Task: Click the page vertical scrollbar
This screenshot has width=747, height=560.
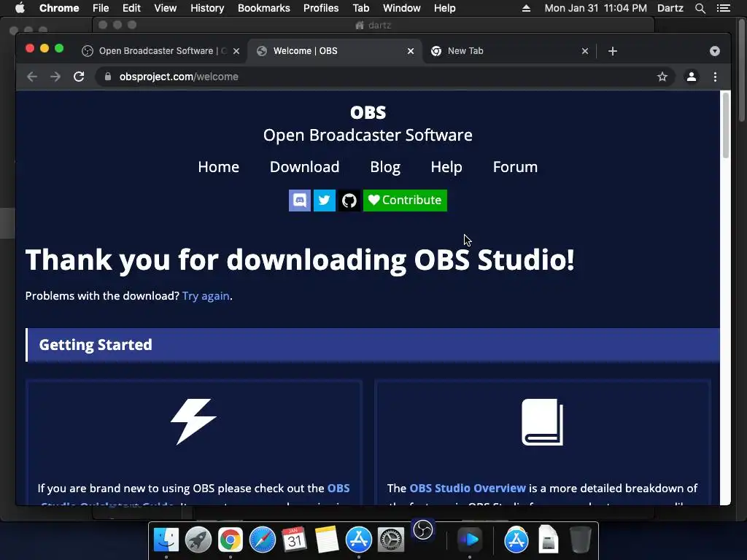Action: [x=726, y=125]
